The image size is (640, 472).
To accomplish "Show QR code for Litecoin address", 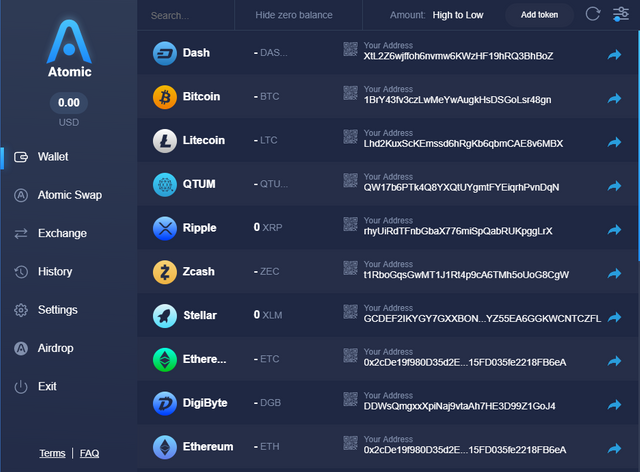I will click(351, 136).
